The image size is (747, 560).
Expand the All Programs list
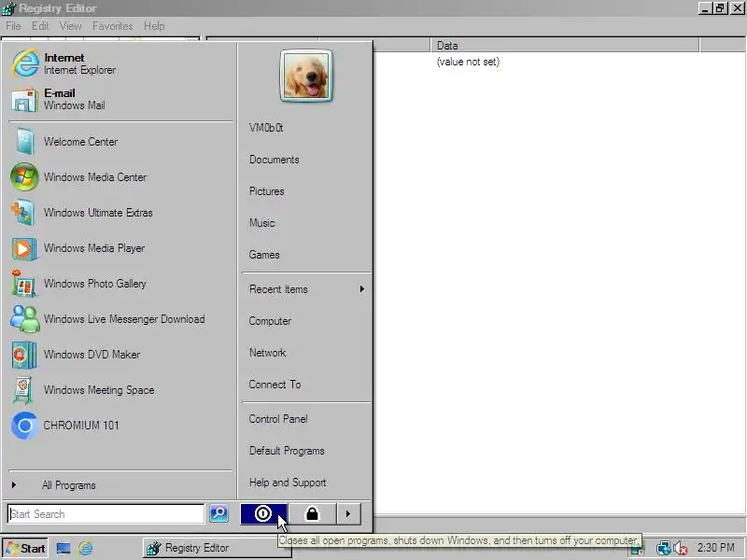(x=68, y=485)
